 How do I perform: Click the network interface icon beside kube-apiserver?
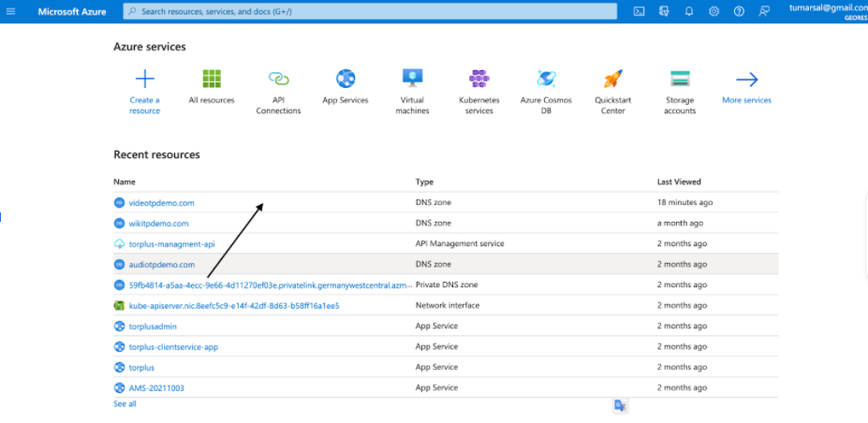(x=119, y=306)
